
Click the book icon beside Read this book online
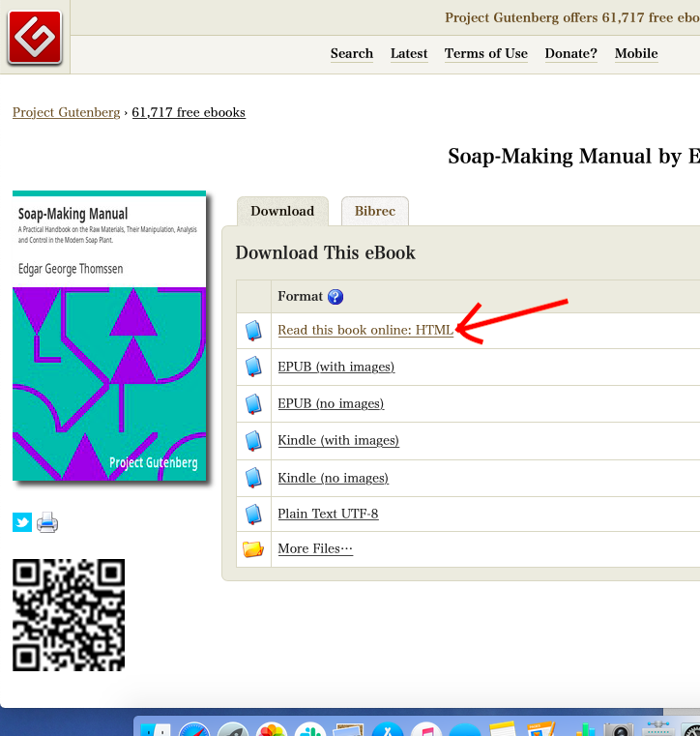click(x=253, y=331)
